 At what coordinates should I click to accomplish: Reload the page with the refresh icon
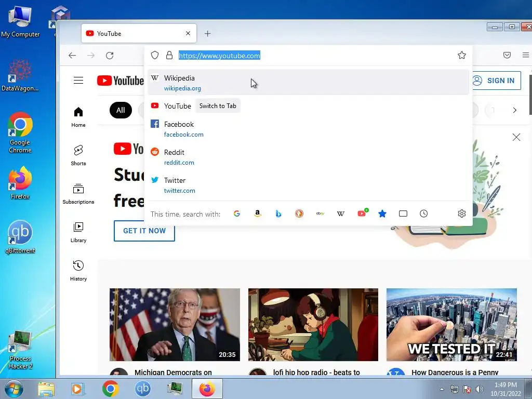[109, 55]
